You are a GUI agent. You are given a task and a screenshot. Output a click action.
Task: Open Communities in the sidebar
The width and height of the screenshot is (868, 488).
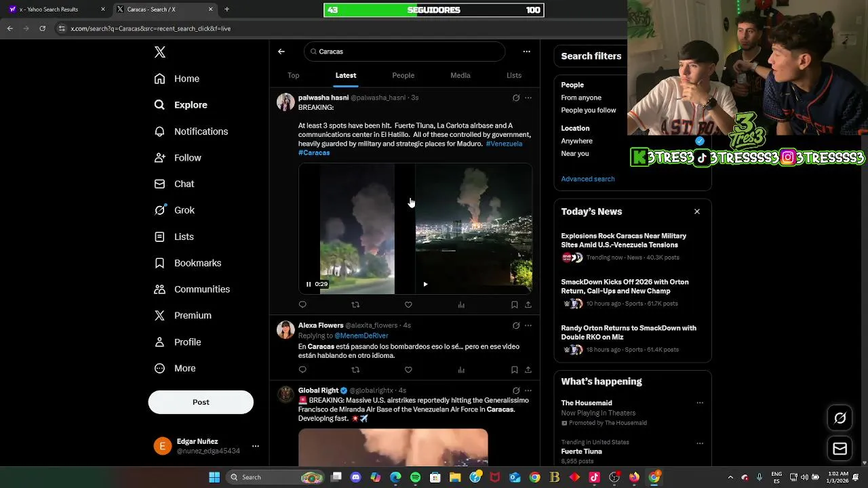(192, 289)
